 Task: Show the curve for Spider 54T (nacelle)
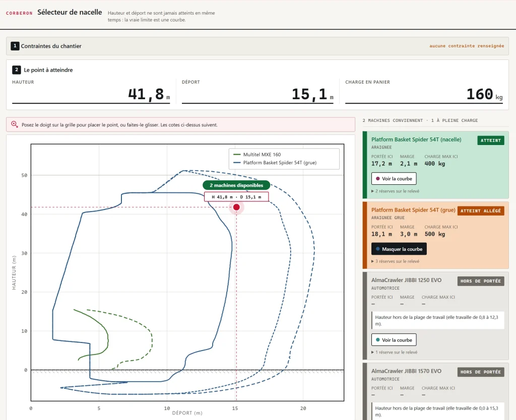coord(394,179)
